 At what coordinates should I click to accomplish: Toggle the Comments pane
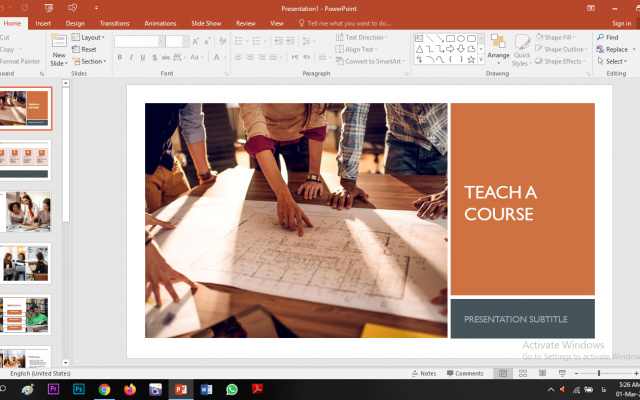tap(465, 373)
